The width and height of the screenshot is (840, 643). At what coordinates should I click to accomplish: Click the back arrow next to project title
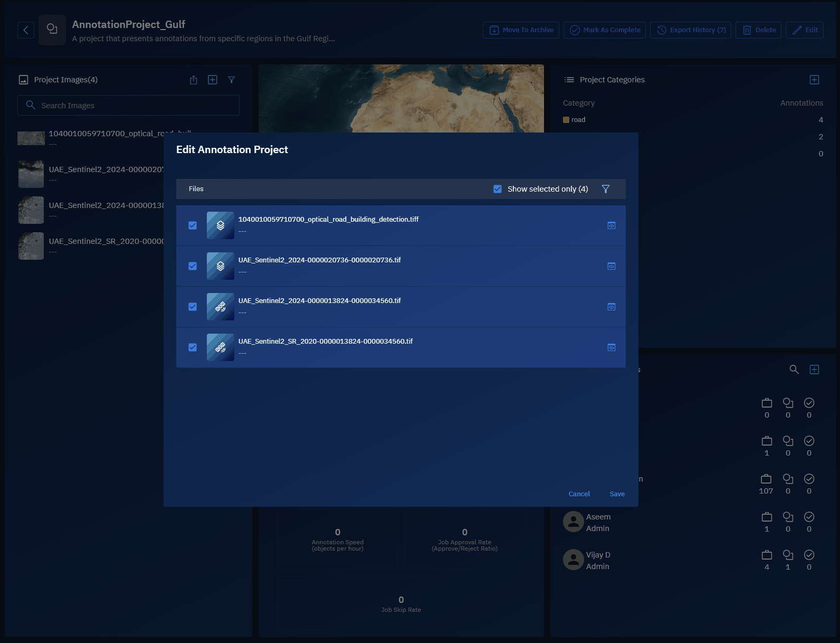pos(26,30)
